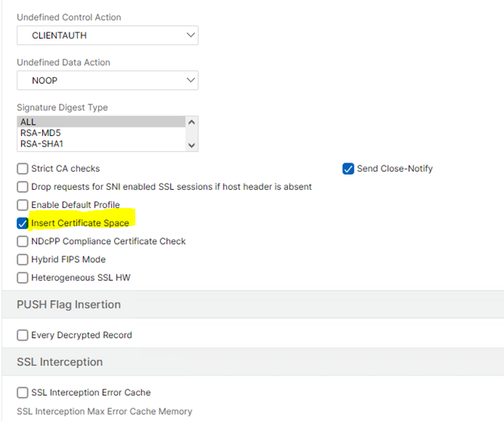The height and width of the screenshot is (421, 504).
Task: Uncheck Insert Certificate Space
Action: 23,223
